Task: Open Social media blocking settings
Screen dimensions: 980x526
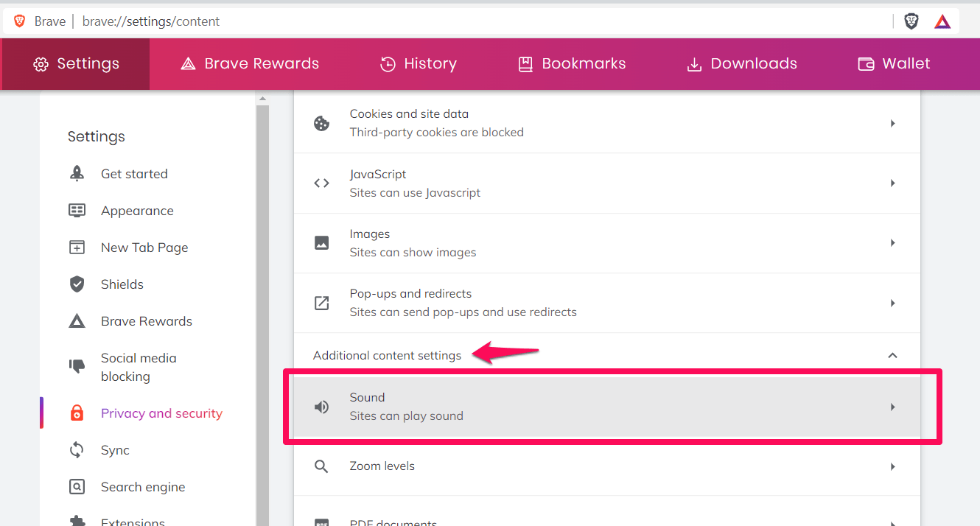Action: [139, 367]
